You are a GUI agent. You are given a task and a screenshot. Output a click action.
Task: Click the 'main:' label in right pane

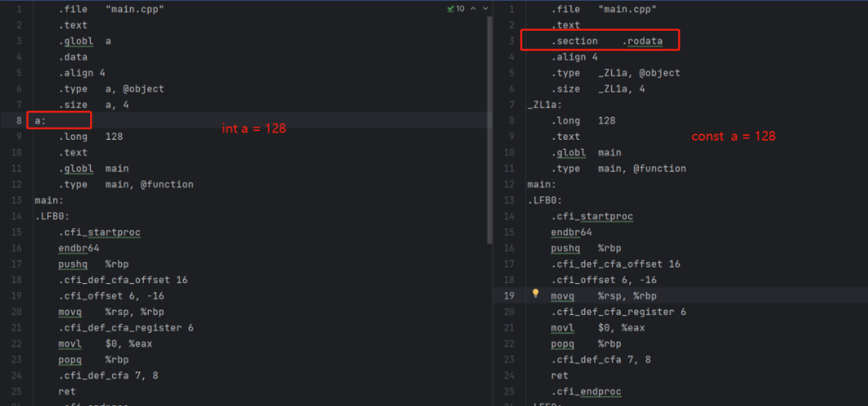542,184
